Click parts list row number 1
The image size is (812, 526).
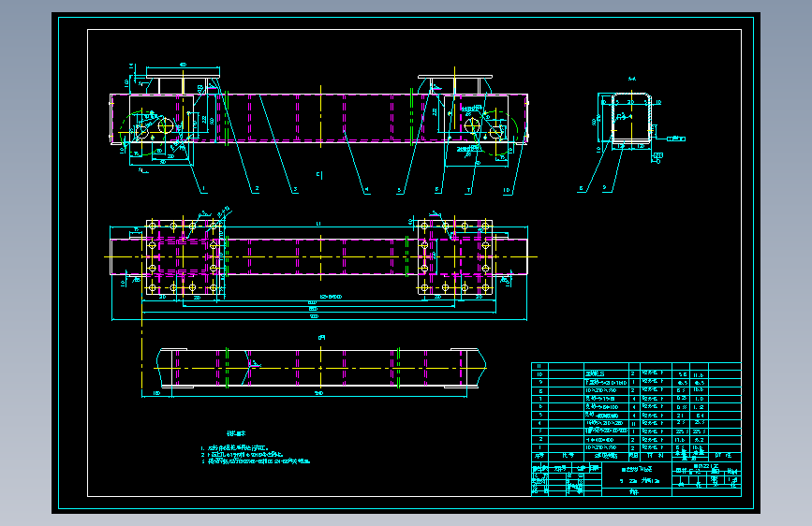[636, 447]
